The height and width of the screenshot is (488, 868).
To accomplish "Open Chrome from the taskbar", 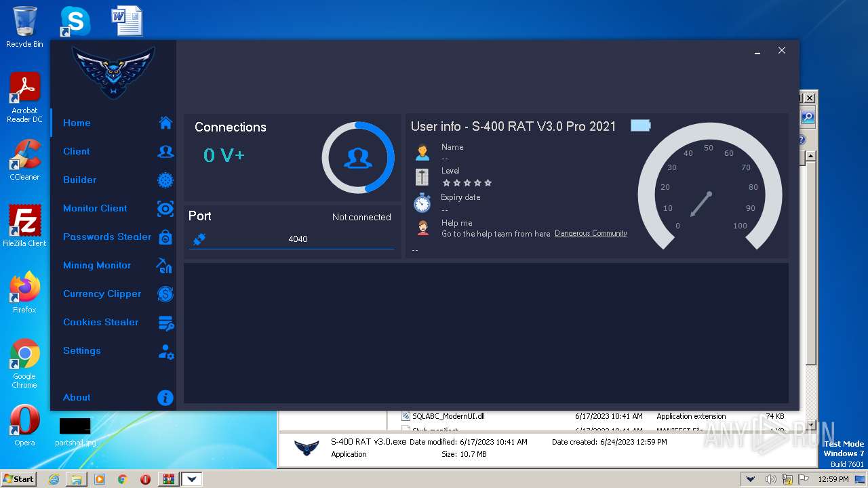I will click(123, 479).
